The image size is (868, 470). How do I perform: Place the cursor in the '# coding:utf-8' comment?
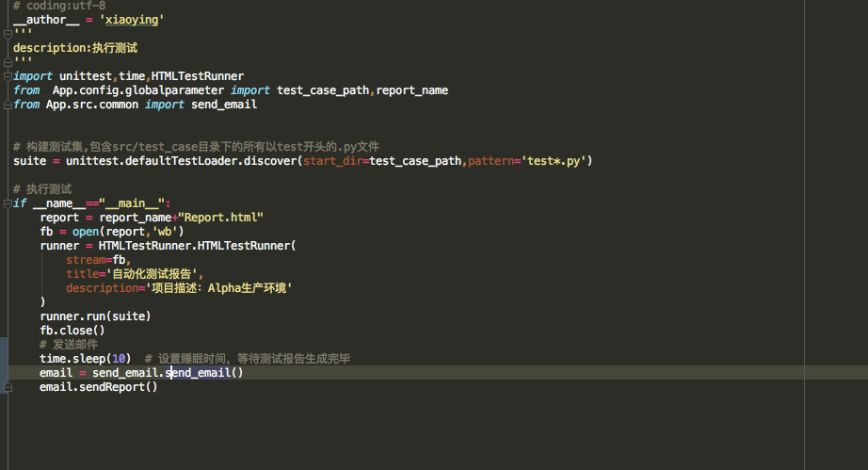[59, 6]
